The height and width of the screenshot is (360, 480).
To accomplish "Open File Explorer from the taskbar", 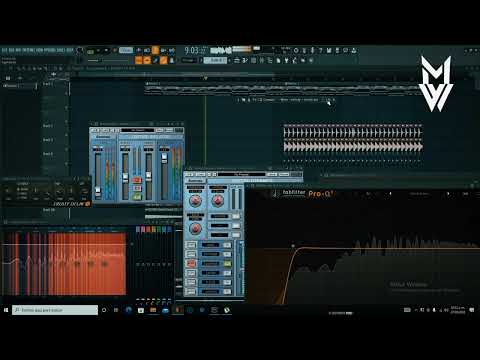I will pyautogui.click(x=153, y=310).
